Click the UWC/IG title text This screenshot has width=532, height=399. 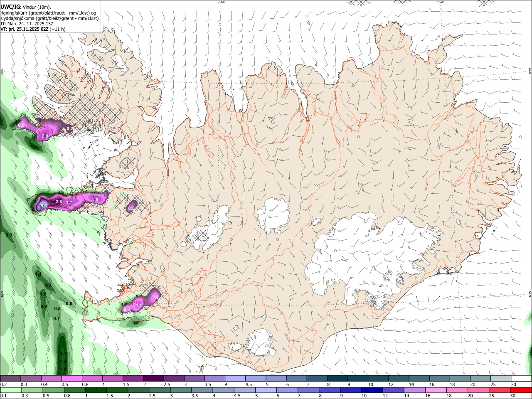coord(10,6)
